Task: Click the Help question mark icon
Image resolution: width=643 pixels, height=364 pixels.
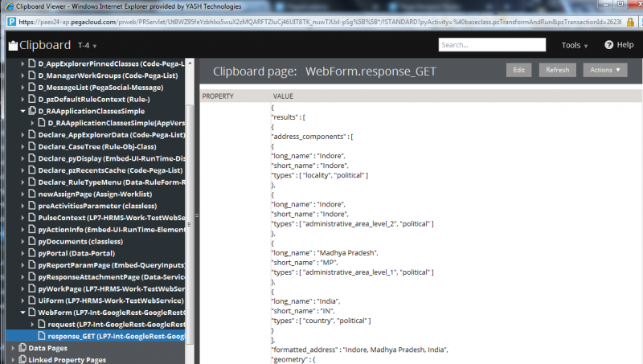Action: 608,45
